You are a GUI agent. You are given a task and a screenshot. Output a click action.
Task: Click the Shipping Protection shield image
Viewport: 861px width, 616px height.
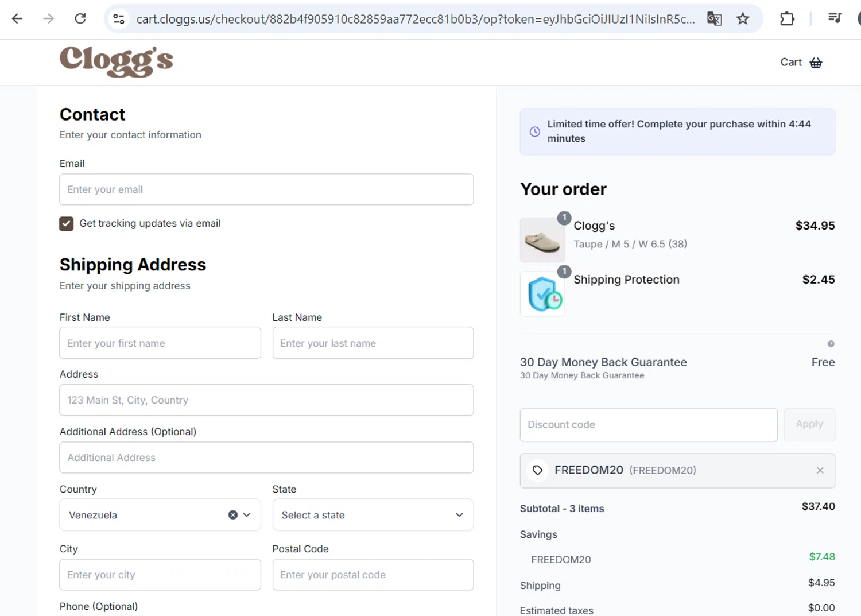click(542, 294)
